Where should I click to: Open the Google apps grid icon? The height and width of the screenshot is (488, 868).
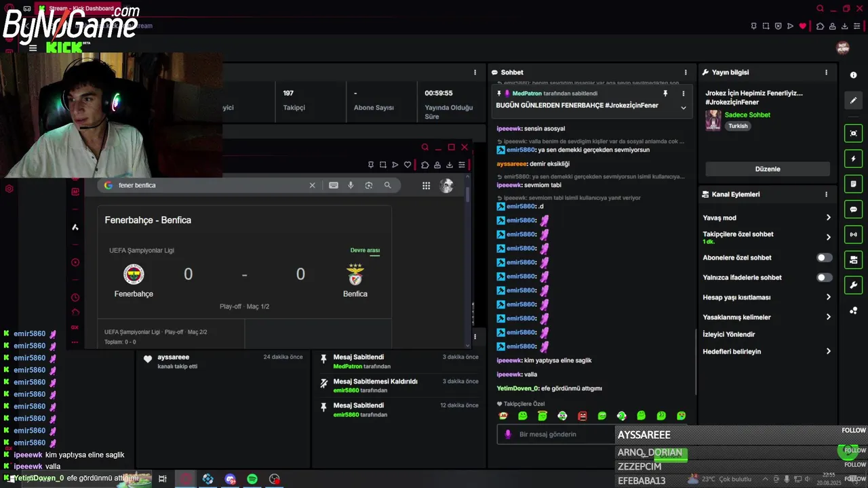click(x=426, y=186)
